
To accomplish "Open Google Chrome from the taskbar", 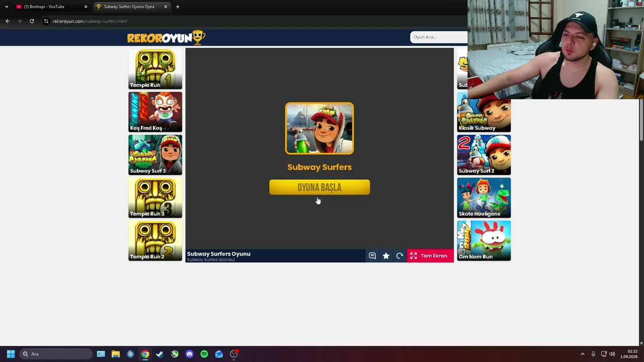I will point(145,354).
